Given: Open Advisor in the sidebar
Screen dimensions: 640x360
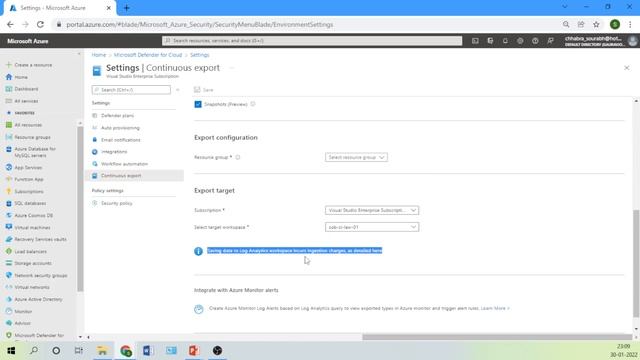Looking at the screenshot, I should (x=22, y=323).
